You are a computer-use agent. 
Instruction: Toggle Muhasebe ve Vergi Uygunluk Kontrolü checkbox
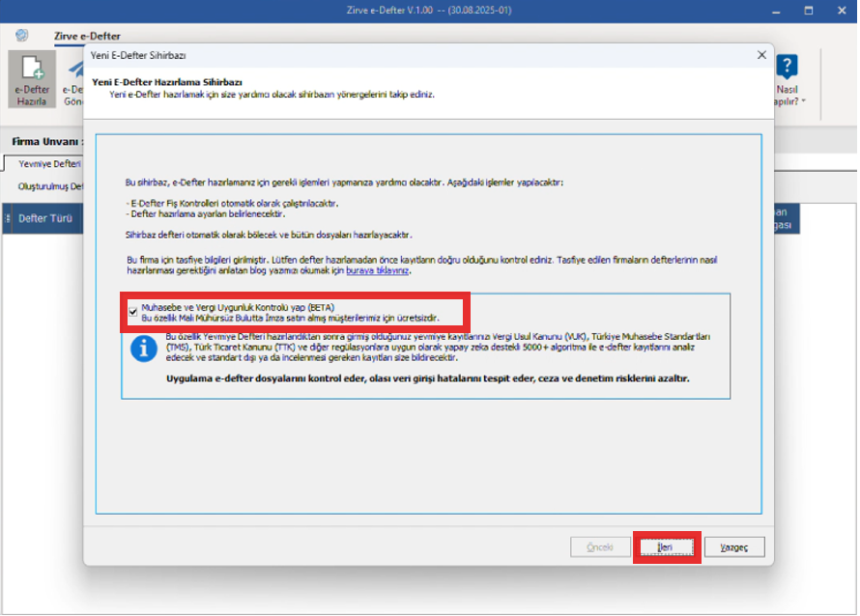[132, 312]
